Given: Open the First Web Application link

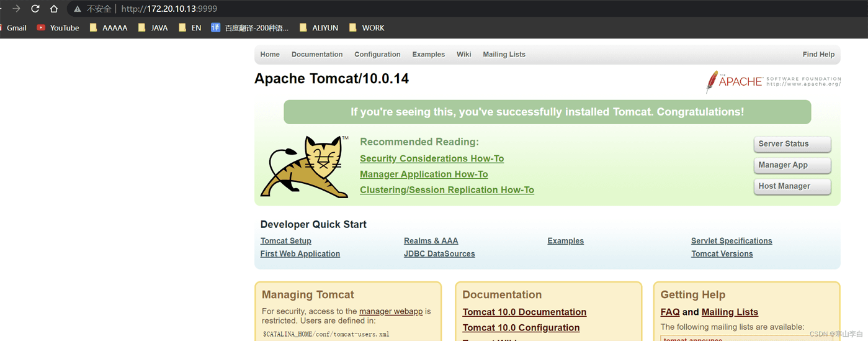Looking at the screenshot, I should (300, 254).
